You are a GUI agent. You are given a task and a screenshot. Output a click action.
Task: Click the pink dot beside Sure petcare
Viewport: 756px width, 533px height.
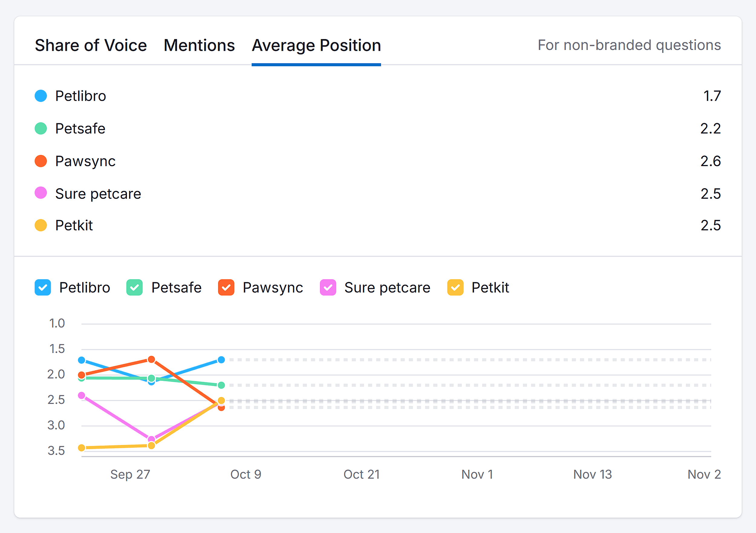point(41,193)
